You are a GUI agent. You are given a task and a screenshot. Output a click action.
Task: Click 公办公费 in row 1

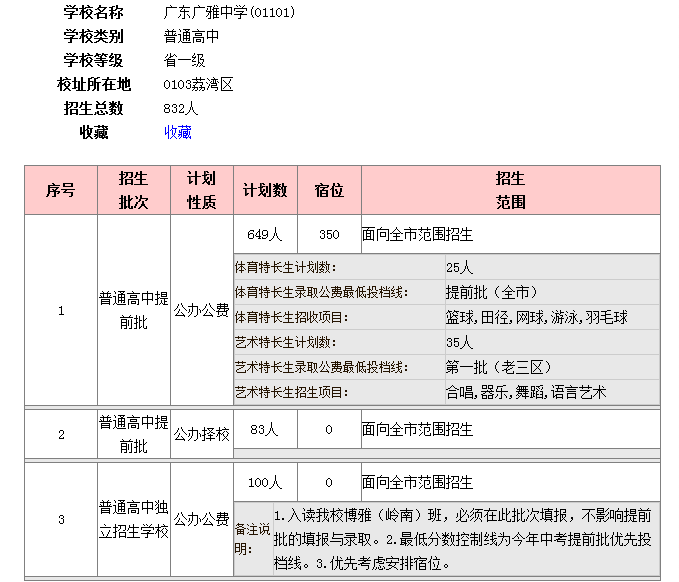click(201, 310)
